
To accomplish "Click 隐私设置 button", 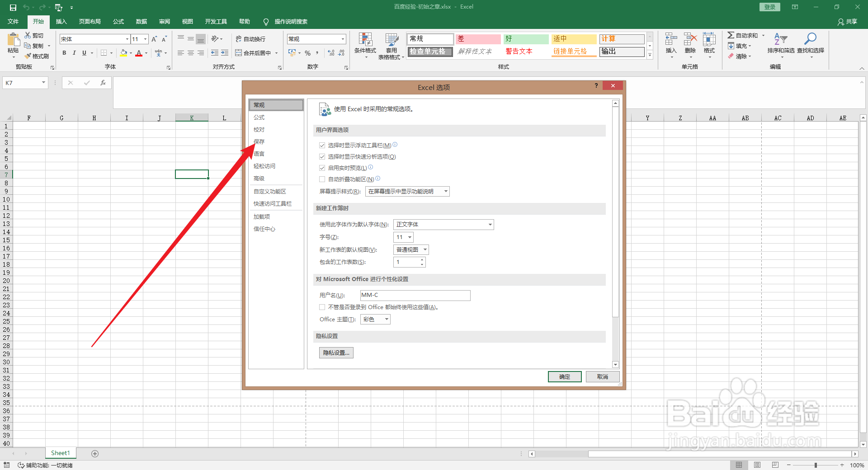I will click(336, 353).
